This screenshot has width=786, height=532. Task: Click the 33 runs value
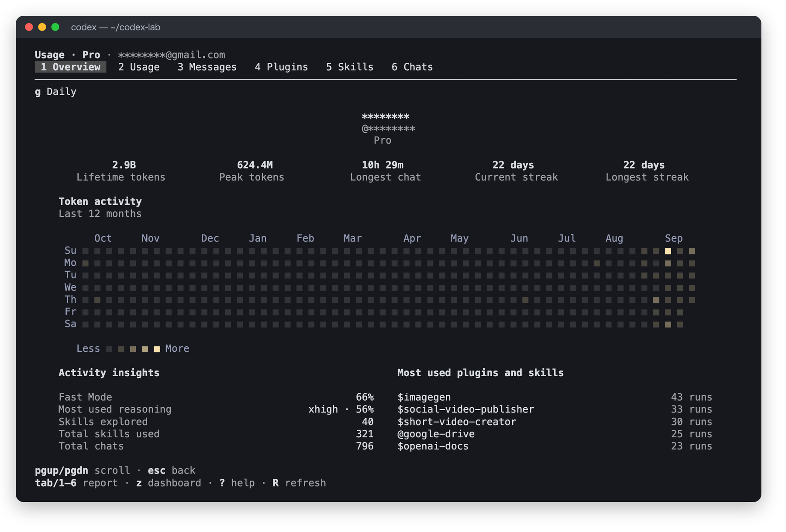(x=692, y=409)
